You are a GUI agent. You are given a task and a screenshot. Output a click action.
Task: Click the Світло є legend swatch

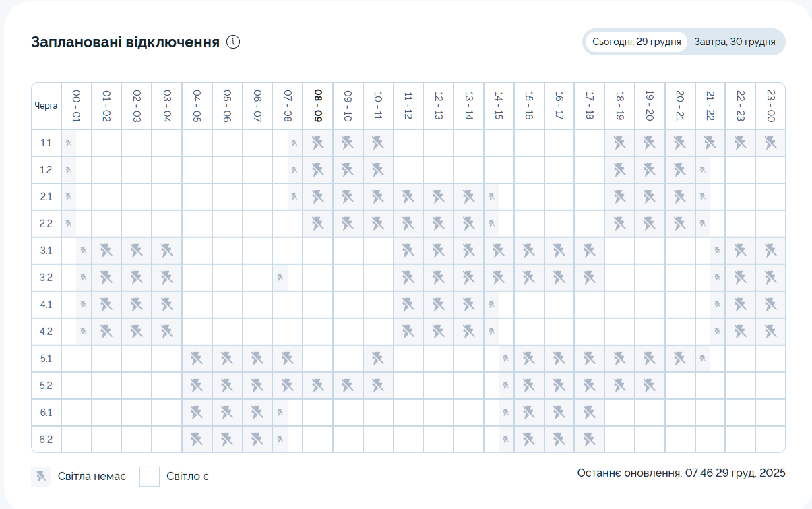click(149, 477)
